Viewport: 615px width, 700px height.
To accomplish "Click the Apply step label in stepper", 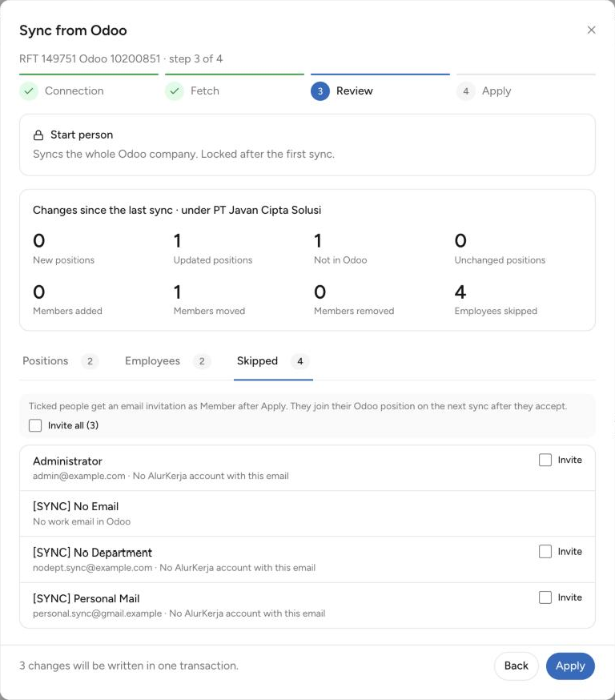I will [x=496, y=91].
